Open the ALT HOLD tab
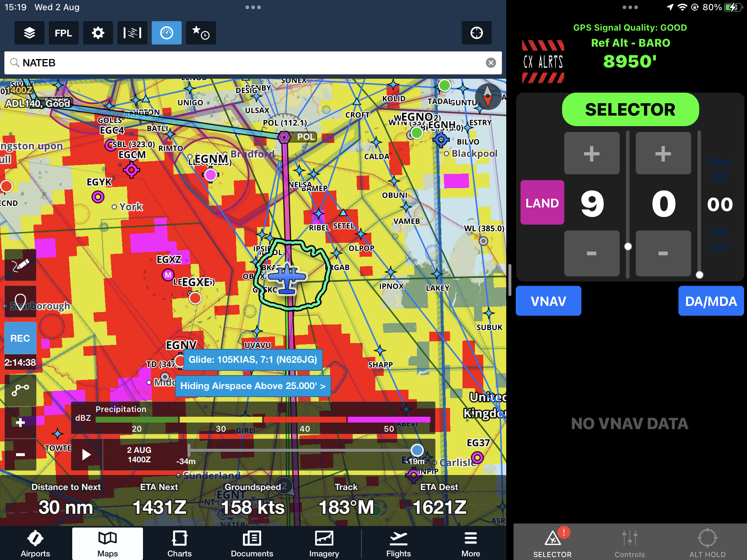 (x=707, y=543)
